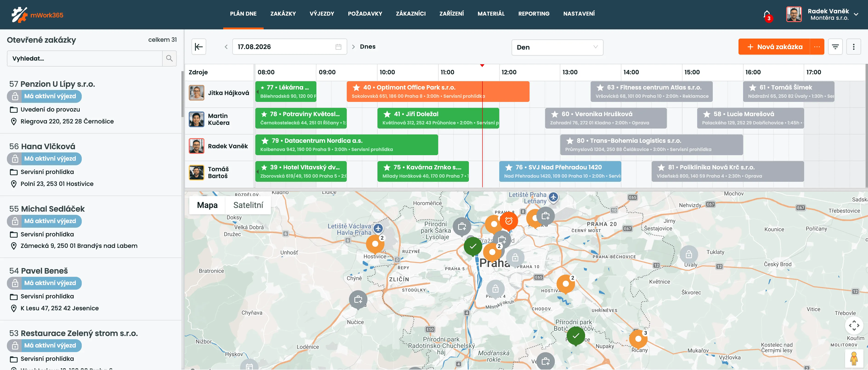Click Radek Vaněk profile avatar in header
Viewport: 868px width, 370px height.
pos(794,14)
